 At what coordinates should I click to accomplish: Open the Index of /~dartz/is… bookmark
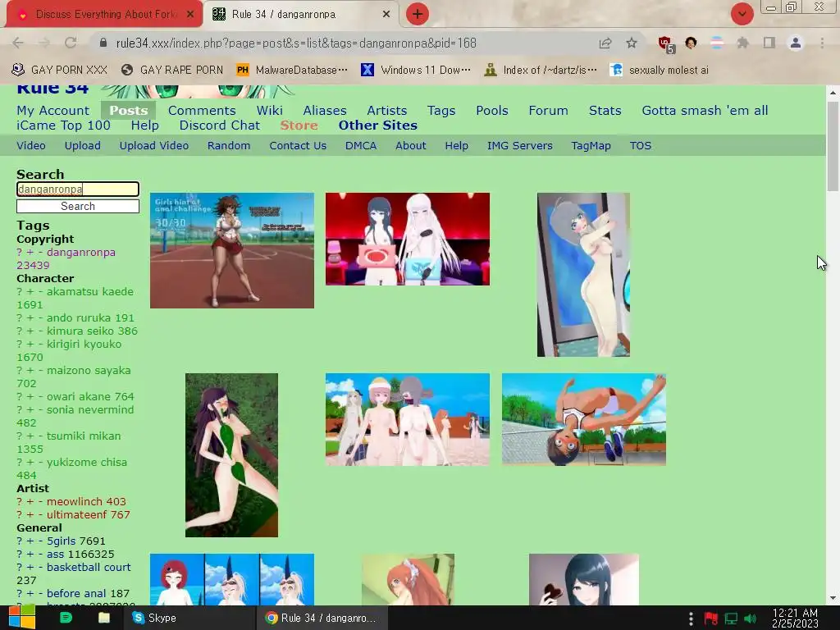[x=540, y=70]
